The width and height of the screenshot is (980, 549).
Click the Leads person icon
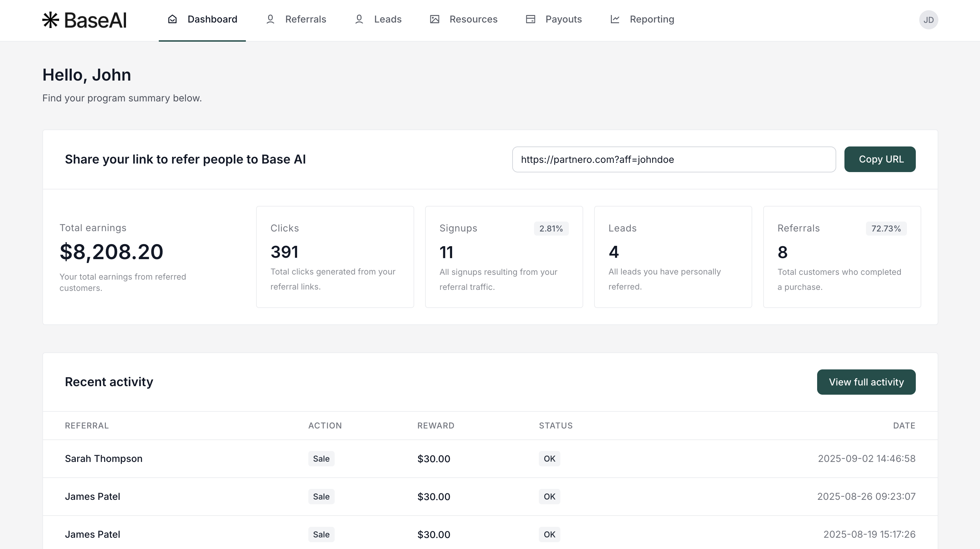point(359,19)
